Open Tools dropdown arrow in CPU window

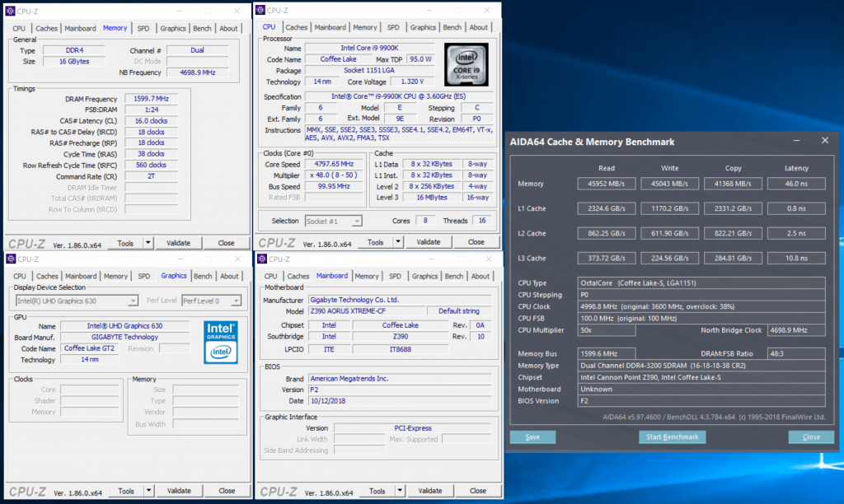click(398, 242)
